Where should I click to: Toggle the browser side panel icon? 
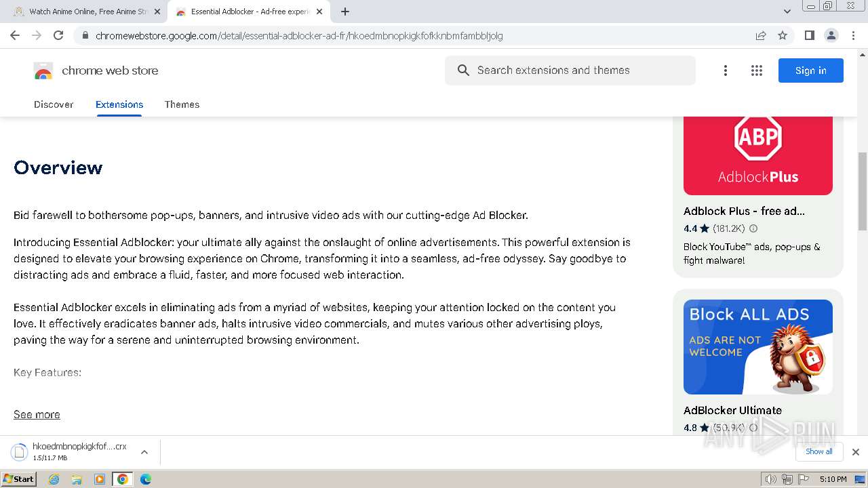pyautogui.click(x=809, y=35)
